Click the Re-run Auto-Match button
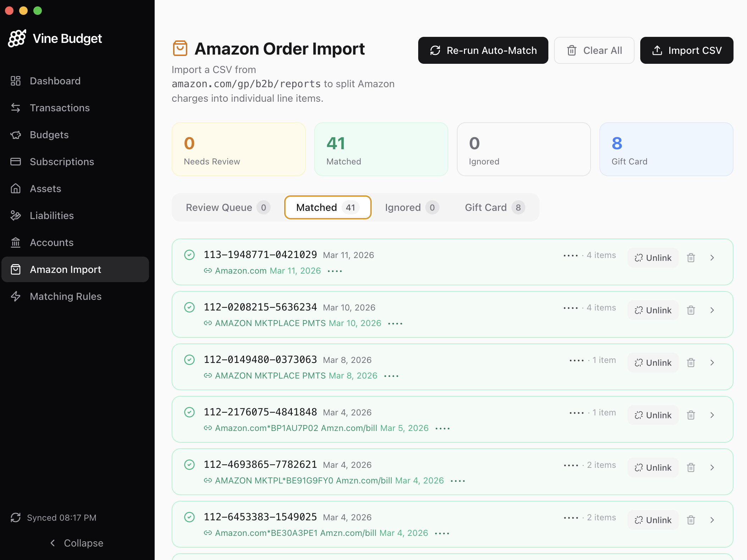The width and height of the screenshot is (747, 560). [x=483, y=50]
